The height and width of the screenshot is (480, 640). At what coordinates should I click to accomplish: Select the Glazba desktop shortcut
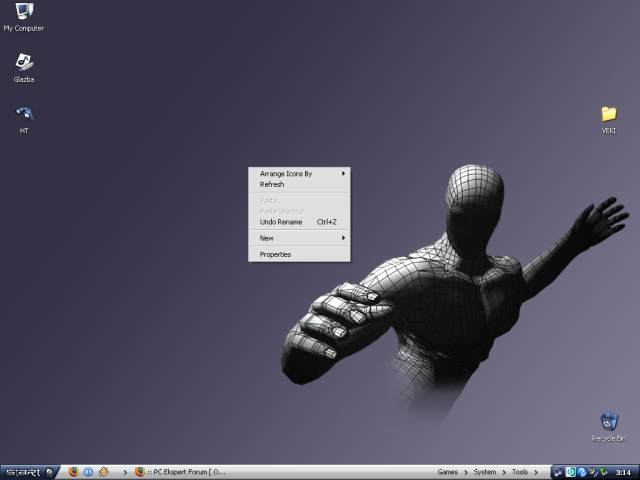coord(23,64)
